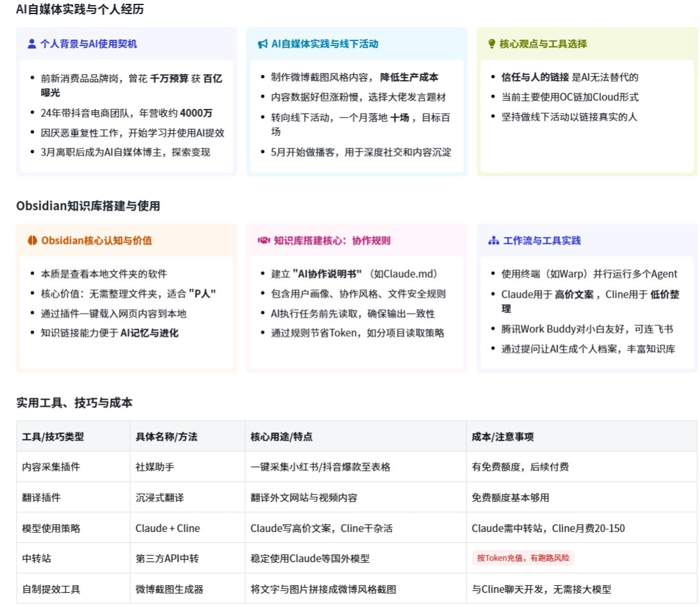
Task: Click card title 核心观点与工具选择
Action: (x=543, y=44)
